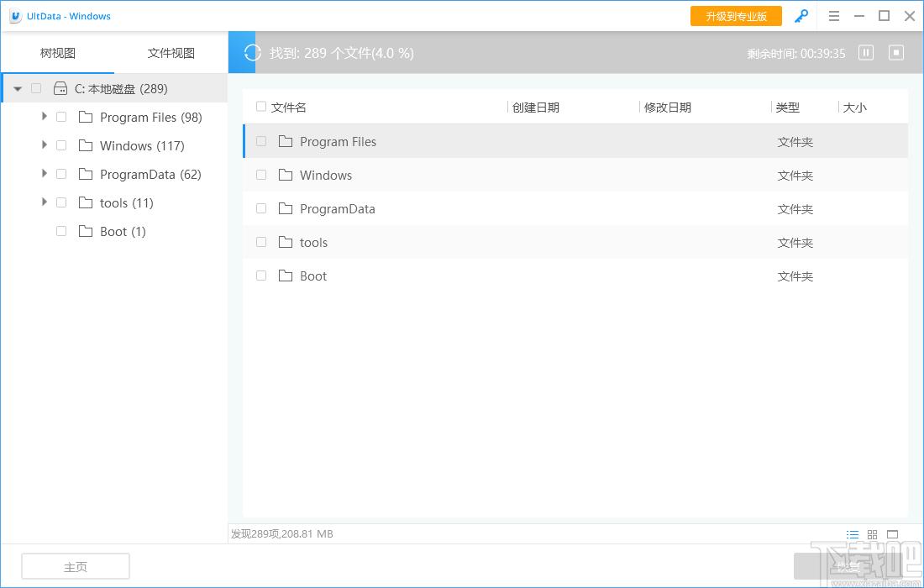Screen dimensions: 924x588
Task: Expand ProgramData (62) tree node
Action: click(45, 173)
